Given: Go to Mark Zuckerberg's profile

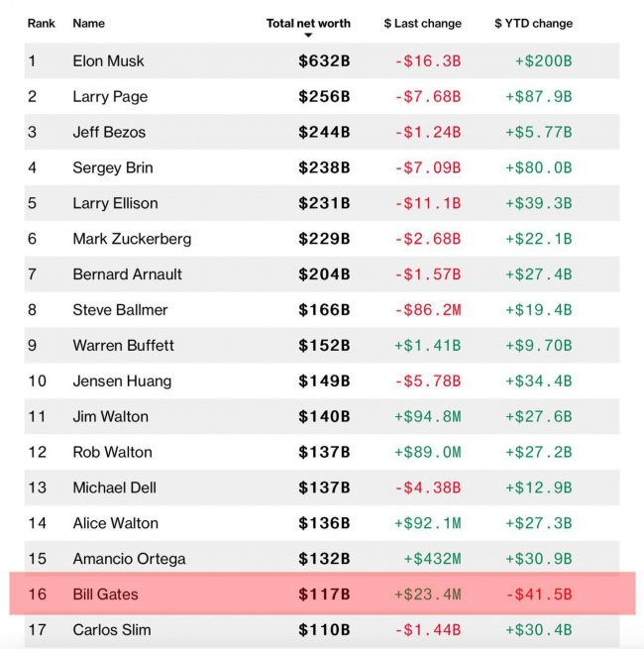Looking at the screenshot, I should (x=132, y=239).
